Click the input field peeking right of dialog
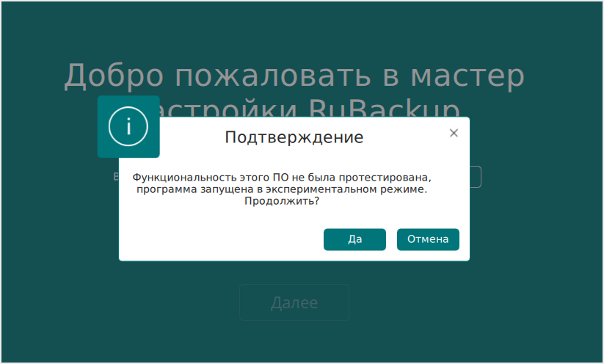Image resolution: width=604 pixels, height=364 pixels. tap(476, 177)
